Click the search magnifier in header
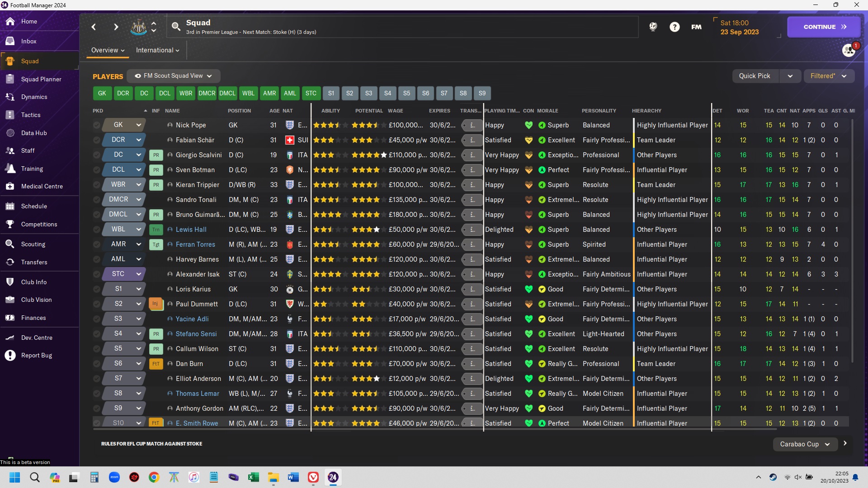 pos(176,27)
